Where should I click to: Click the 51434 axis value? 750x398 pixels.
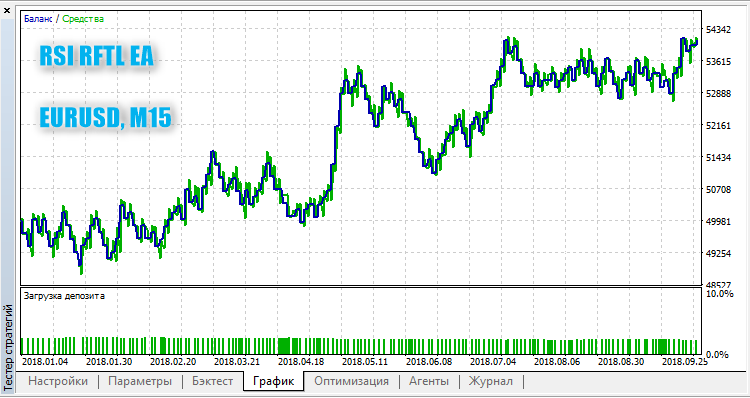click(x=718, y=157)
